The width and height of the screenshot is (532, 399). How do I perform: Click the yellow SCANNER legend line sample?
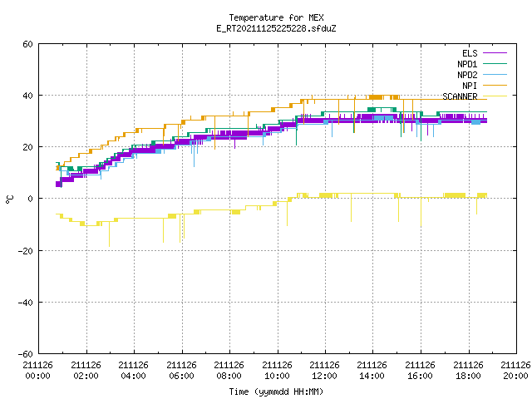(x=495, y=96)
